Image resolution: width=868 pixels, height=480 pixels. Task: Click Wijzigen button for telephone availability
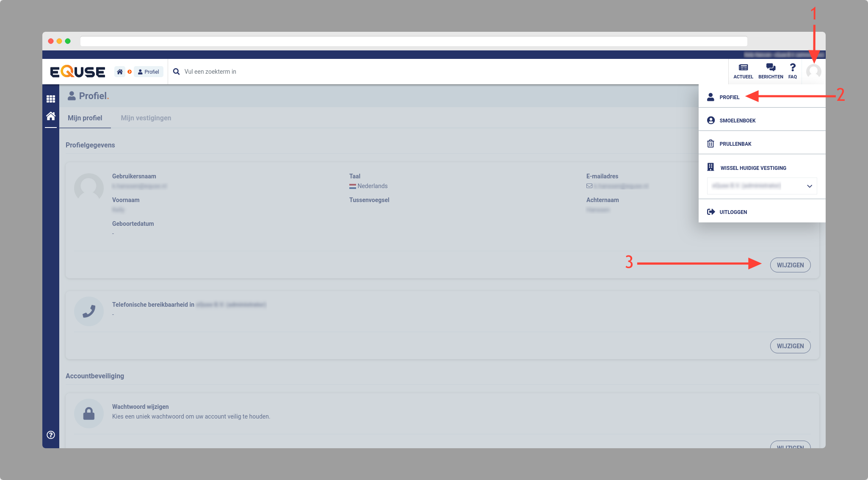pos(790,346)
